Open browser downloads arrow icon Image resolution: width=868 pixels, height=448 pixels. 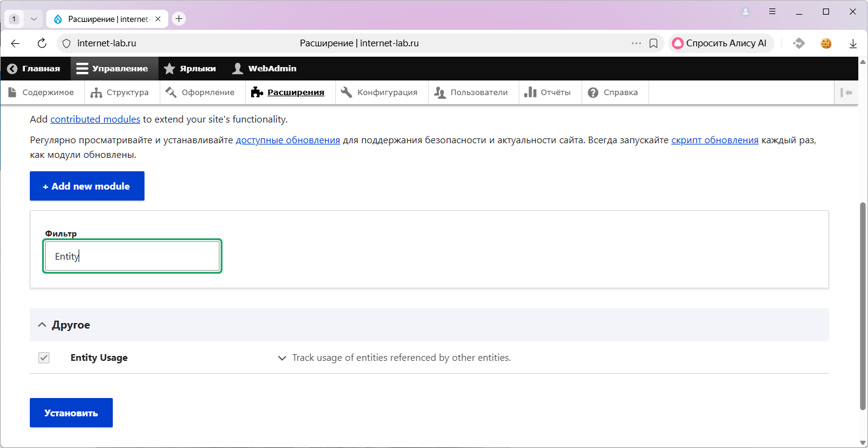click(853, 43)
